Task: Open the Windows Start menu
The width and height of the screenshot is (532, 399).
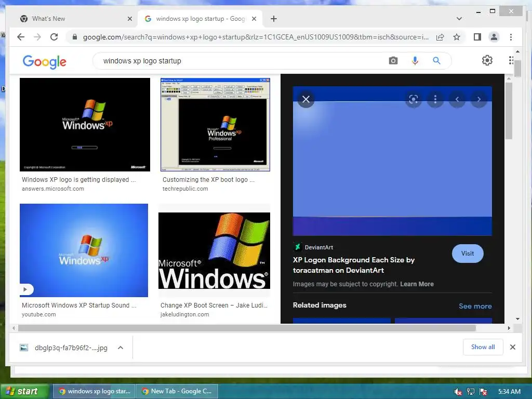Action: (x=24, y=391)
